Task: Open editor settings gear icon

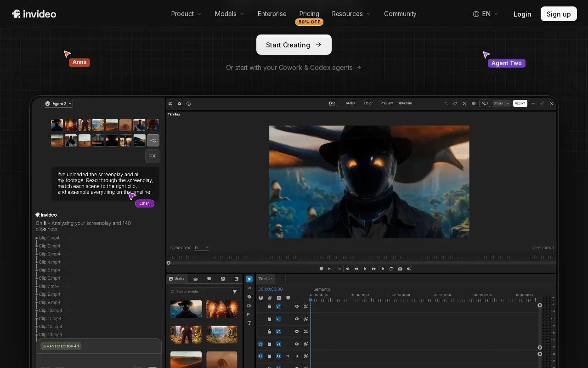Action: pyautogui.click(x=180, y=103)
